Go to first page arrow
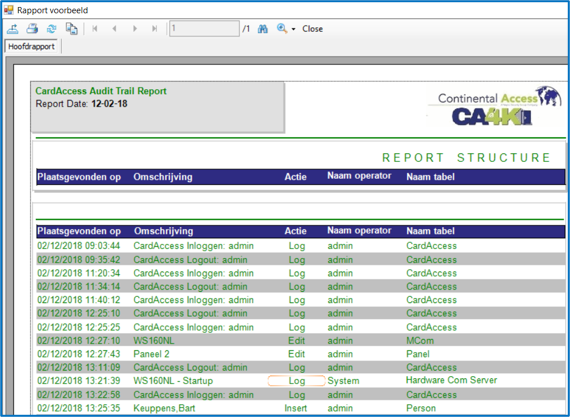This screenshot has height=417, width=570. coord(95,28)
